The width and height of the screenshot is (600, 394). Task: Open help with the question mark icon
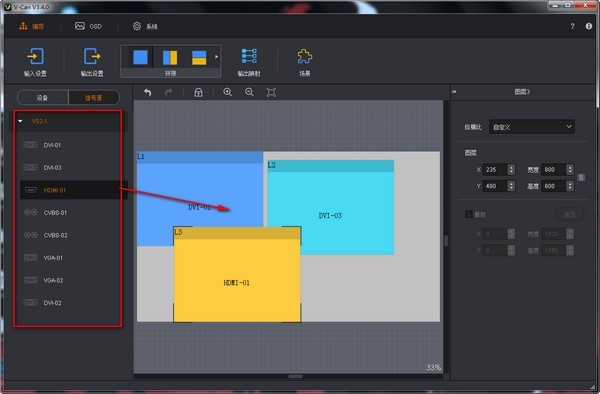572,26
